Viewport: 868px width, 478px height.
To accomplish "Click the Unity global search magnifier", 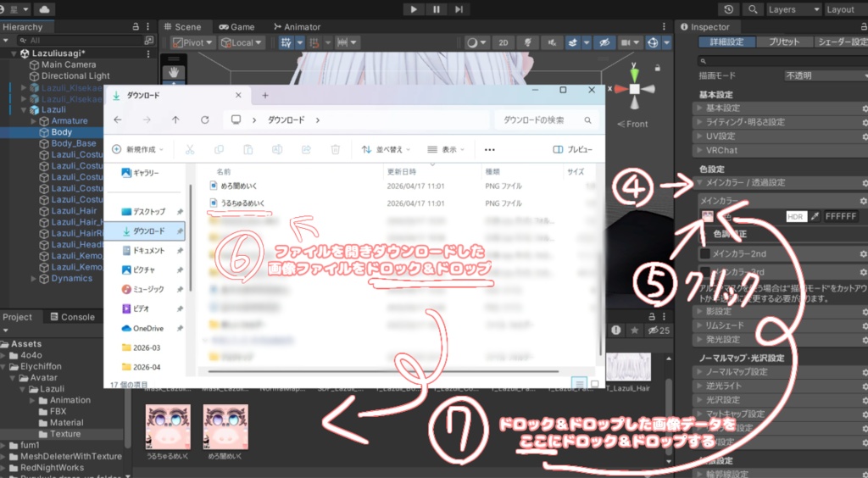I will 753,9.
